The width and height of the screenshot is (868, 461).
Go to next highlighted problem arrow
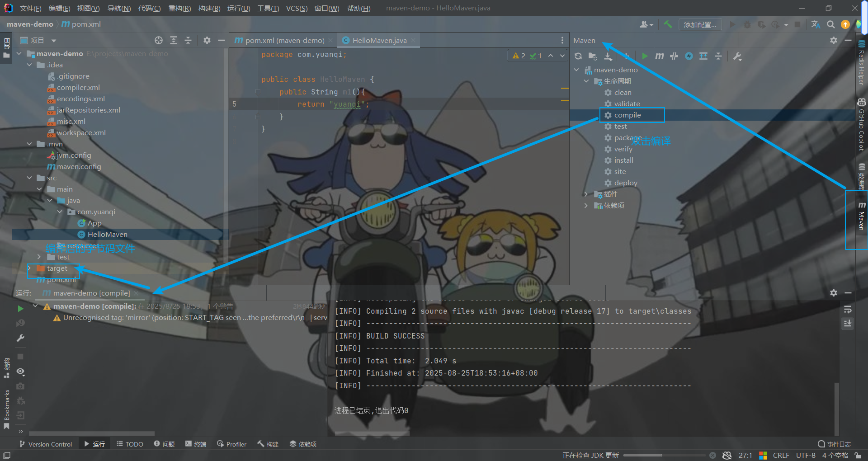tap(562, 56)
